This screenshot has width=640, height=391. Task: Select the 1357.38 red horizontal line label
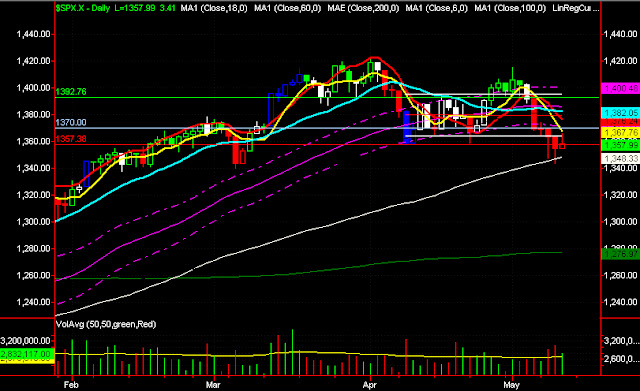tap(71, 139)
